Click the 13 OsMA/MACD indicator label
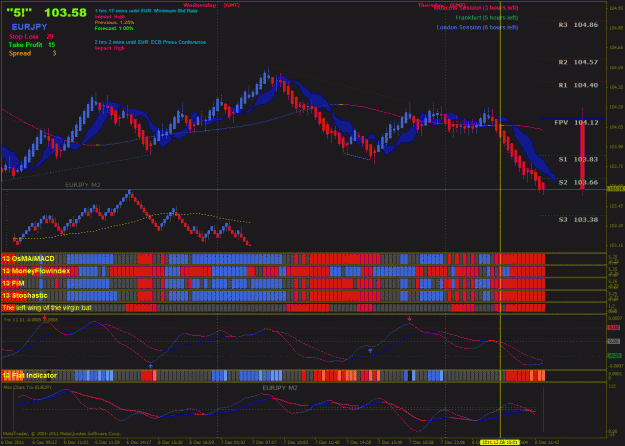This screenshot has width=625, height=446. 28,259
